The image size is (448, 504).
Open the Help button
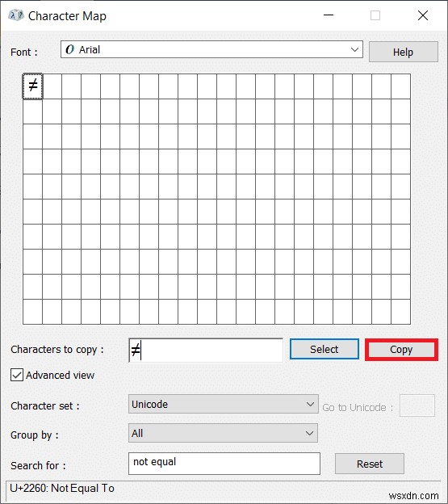(403, 52)
